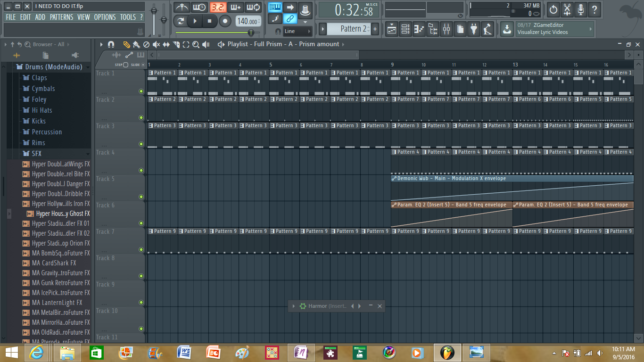Select the Slip tool in playlist toolbar
The width and height of the screenshot is (644, 362).
point(166,44)
